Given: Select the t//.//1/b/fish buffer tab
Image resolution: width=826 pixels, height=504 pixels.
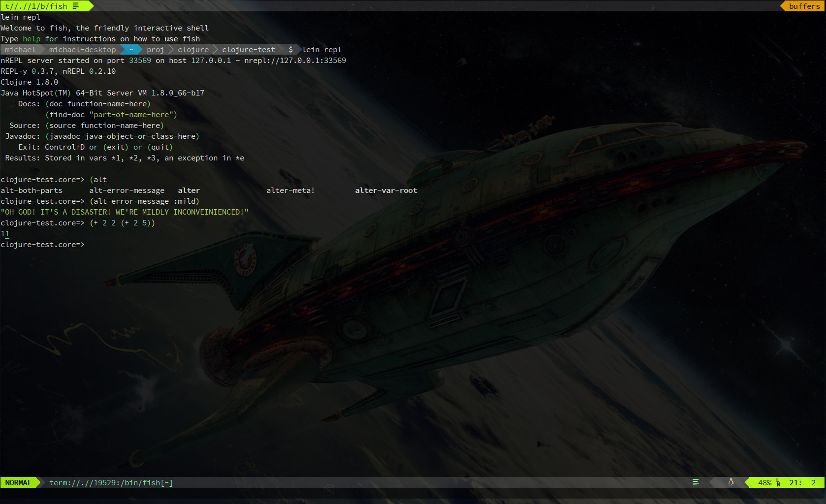Looking at the screenshot, I should click(x=36, y=6).
